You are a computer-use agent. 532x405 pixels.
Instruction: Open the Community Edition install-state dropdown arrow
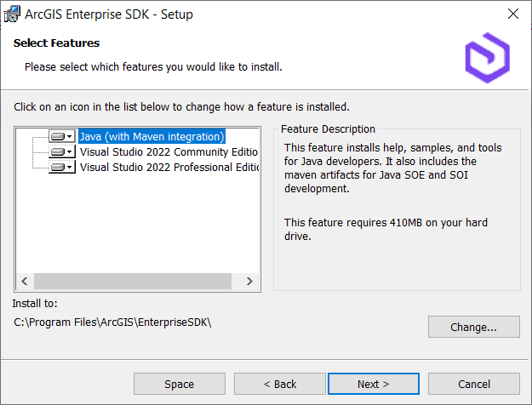click(70, 151)
